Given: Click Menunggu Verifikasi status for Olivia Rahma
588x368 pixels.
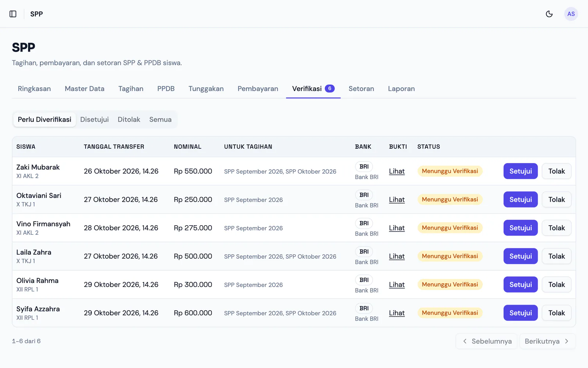Looking at the screenshot, I should pyautogui.click(x=450, y=284).
